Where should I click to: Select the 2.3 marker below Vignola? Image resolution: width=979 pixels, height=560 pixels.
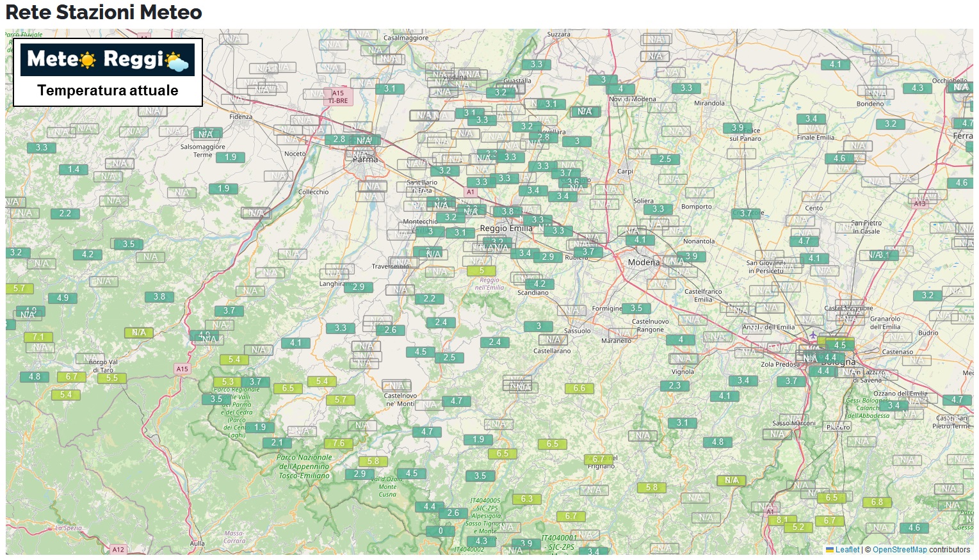(675, 385)
